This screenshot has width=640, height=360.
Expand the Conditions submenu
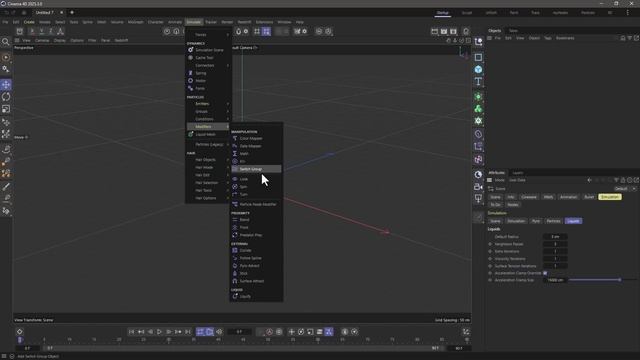[208, 119]
